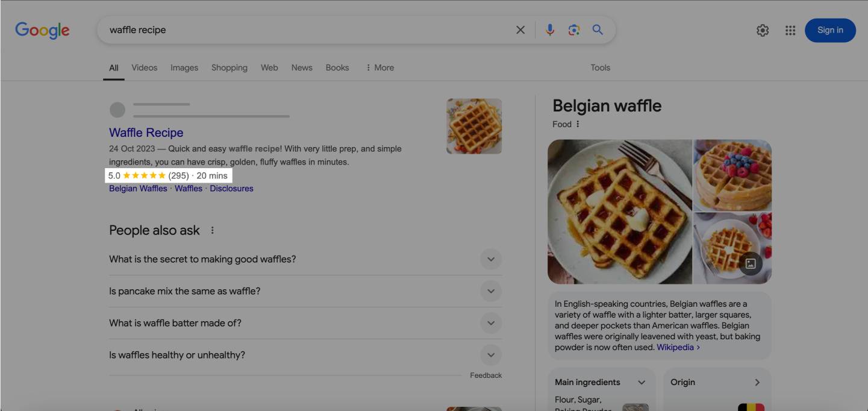Expand "What is waffle batter made of?"

pos(490,323)
